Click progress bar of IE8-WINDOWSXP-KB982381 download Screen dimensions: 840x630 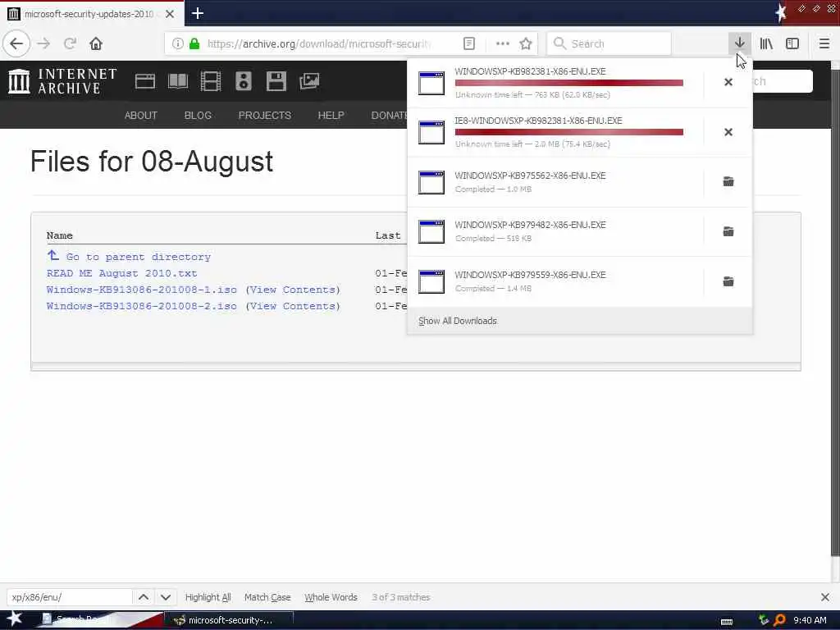click(569, 132)
